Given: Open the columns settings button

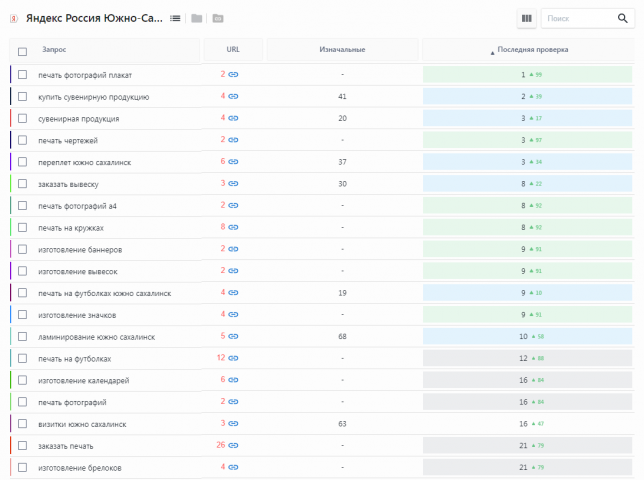Looking at the screenshot, I should (527, 18).
